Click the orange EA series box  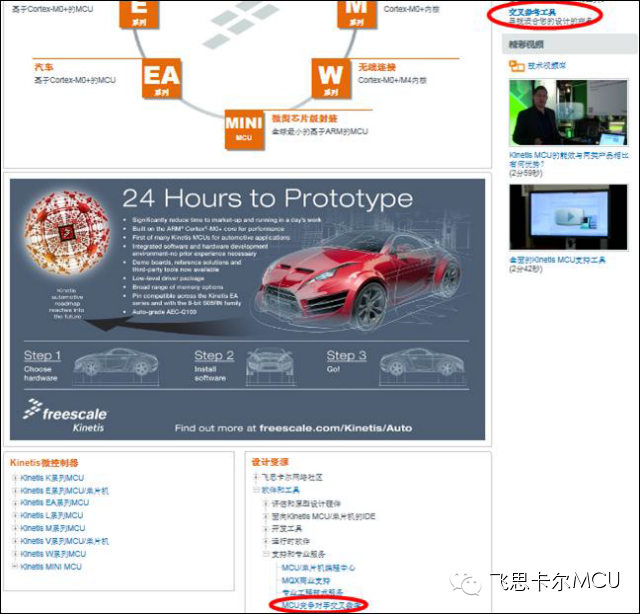click(162, 78)
